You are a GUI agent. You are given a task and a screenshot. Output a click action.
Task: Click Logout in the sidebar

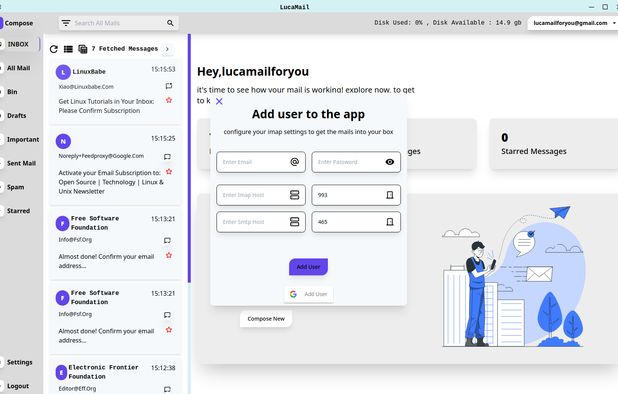(x=18, y=386)
